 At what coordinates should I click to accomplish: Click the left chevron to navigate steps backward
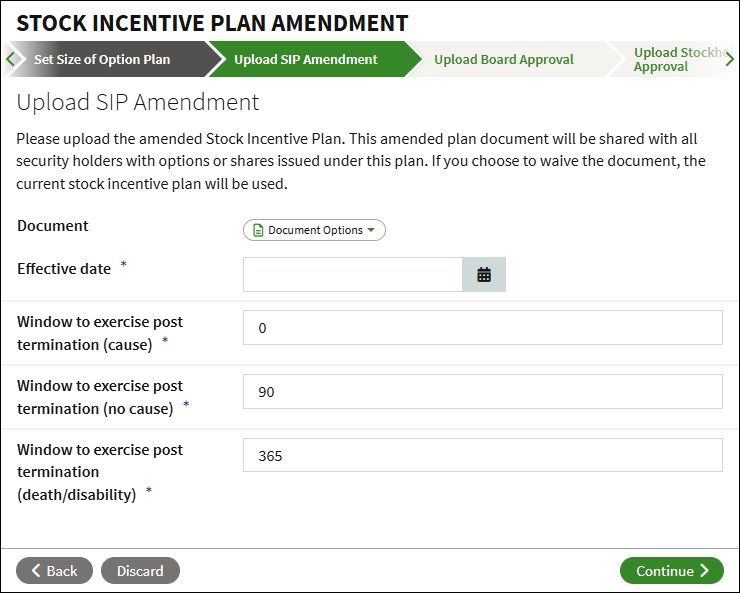[11, 59]
